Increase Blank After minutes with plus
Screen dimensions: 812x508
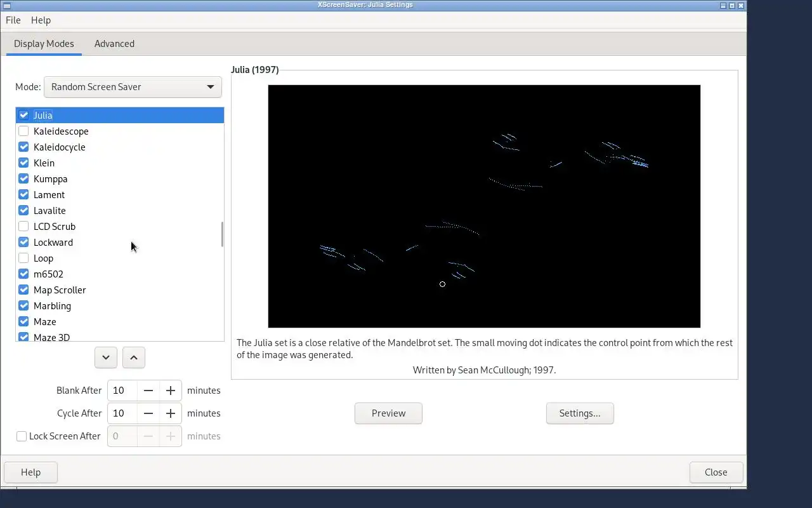(x=171, y=391)
